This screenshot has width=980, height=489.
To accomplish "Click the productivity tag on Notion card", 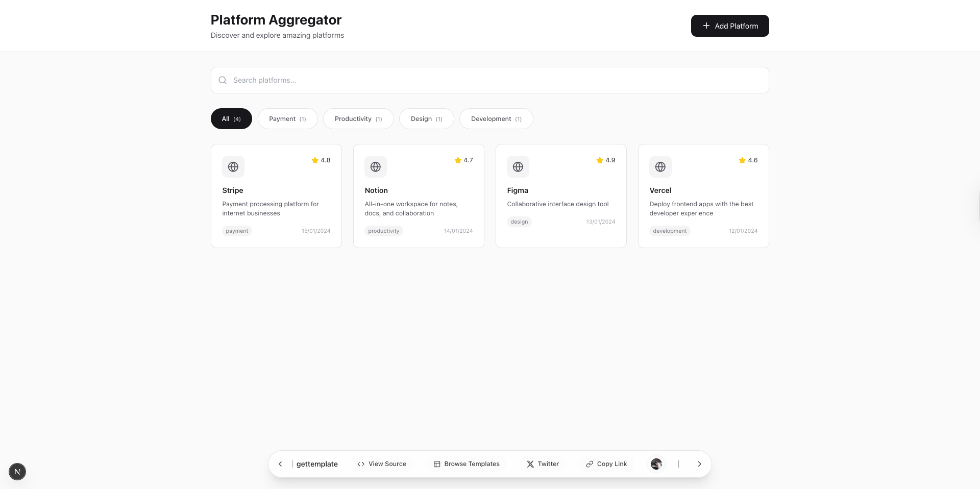I will pyautogui.click(x=384, y=231).
